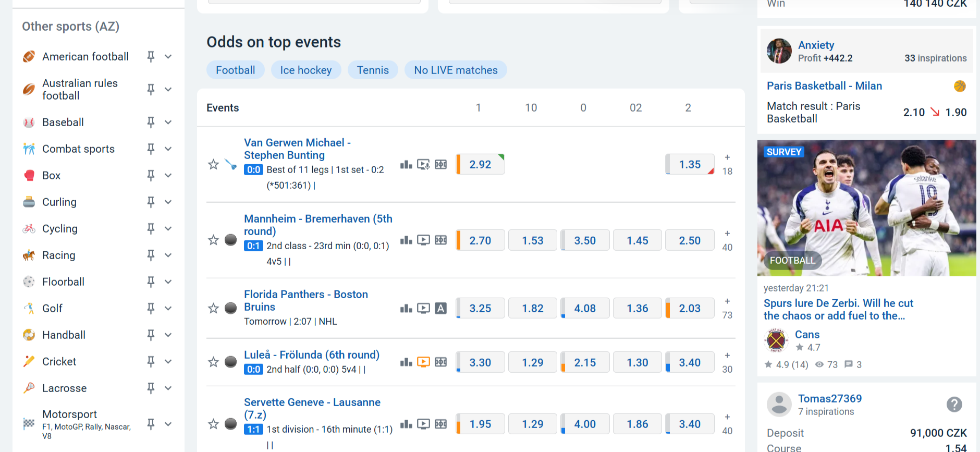Open statistics for Van Gerwen - Bunting match
The width and height of the screenshot is (980, 452).
pyautogui.click(x=406, y=164)
